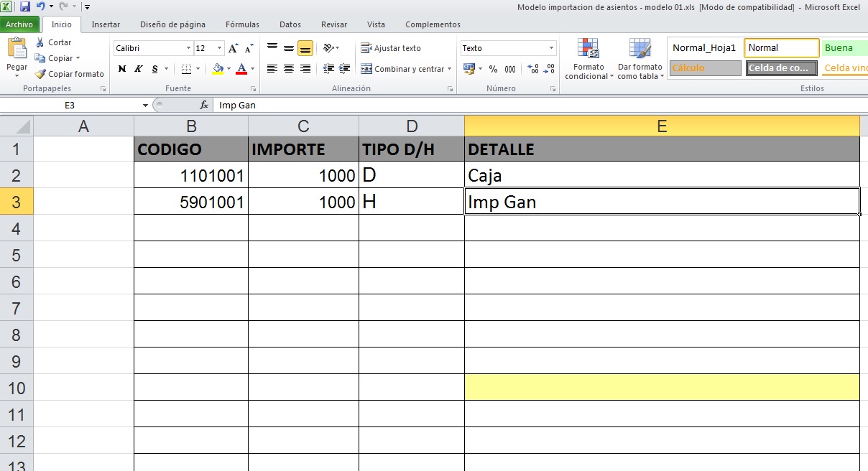Open the Archivo menu
The height and width of the screenshot is (471, 868).
(x=19, y=24)
